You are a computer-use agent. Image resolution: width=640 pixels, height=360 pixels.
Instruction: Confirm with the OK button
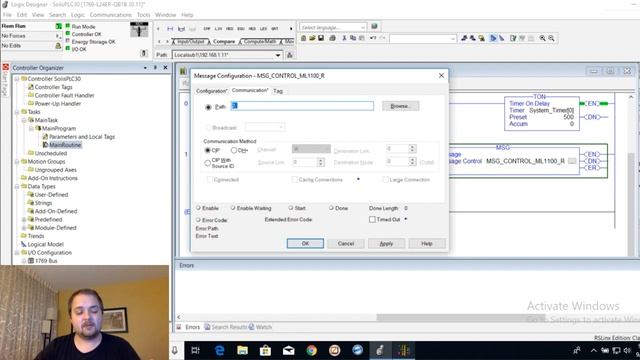[305, 243]
